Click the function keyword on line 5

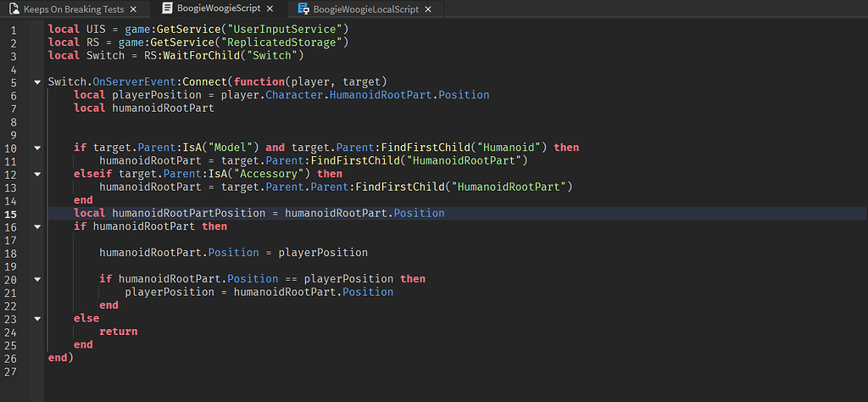[259, 82]
